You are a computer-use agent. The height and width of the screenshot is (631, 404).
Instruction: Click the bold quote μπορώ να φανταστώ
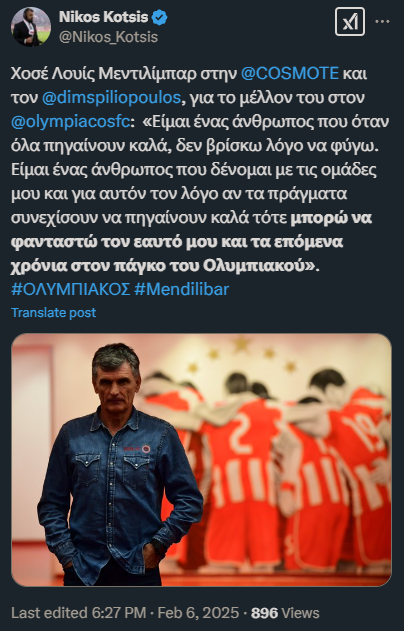(331, 219)
